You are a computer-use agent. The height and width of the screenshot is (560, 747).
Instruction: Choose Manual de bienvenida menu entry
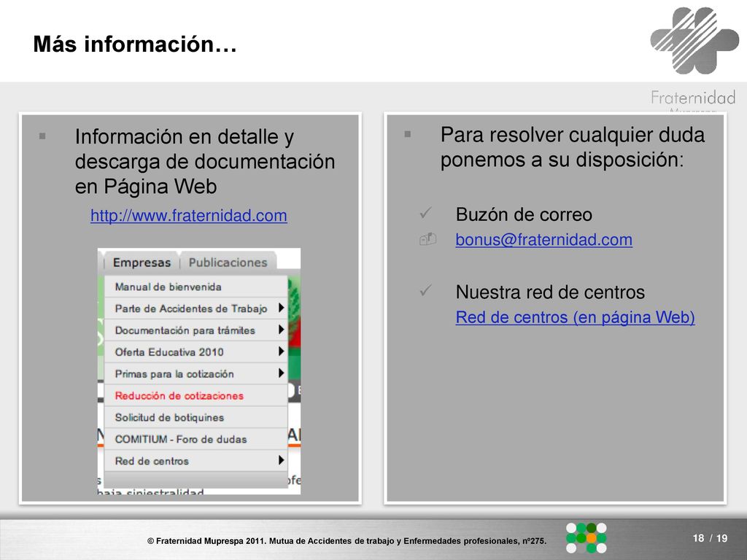pyautogui.click(x=196, y=287)
